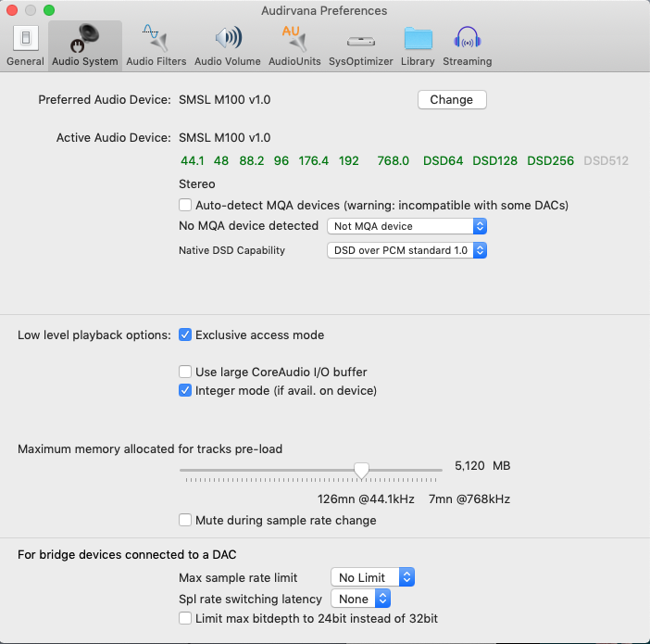Click the No MQA device detected text
This screenshot has height=644, width=650.
pos(249,225)
